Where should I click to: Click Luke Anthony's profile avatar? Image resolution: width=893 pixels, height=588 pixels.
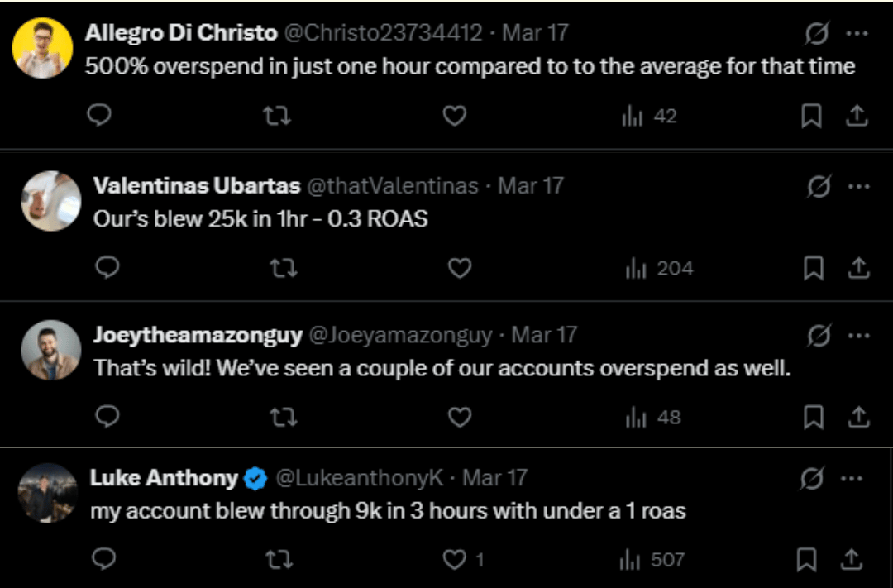point(47,492)
